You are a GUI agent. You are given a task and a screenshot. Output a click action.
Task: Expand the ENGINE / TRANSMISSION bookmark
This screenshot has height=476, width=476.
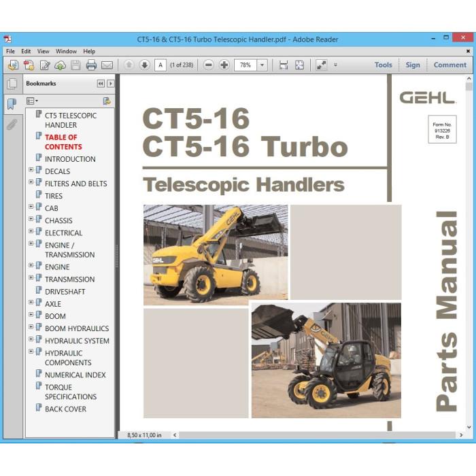pos(31,243)
